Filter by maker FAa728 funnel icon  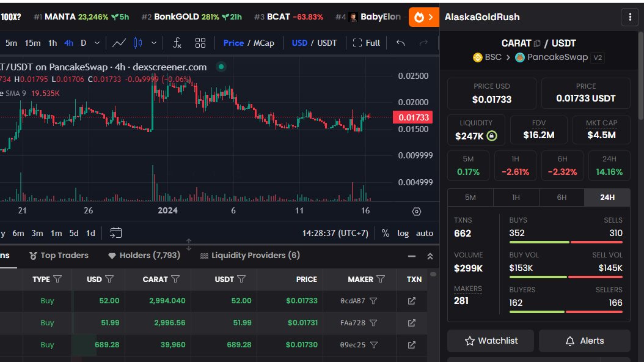[x=373, y=323]
